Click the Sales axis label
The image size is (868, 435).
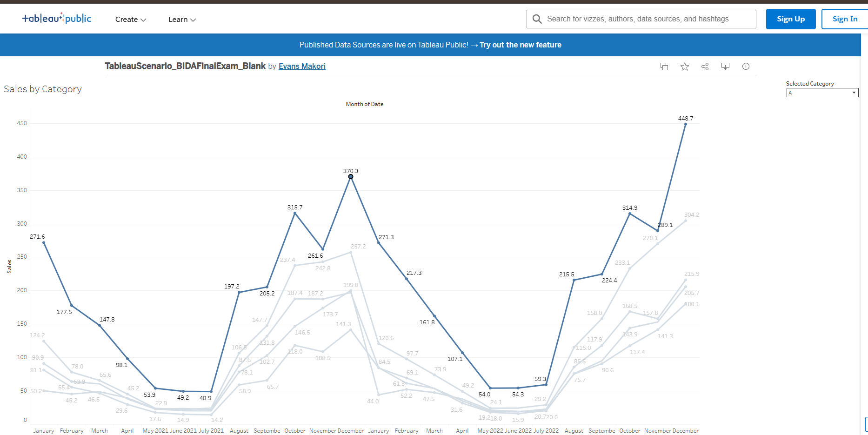click(9, 267)
